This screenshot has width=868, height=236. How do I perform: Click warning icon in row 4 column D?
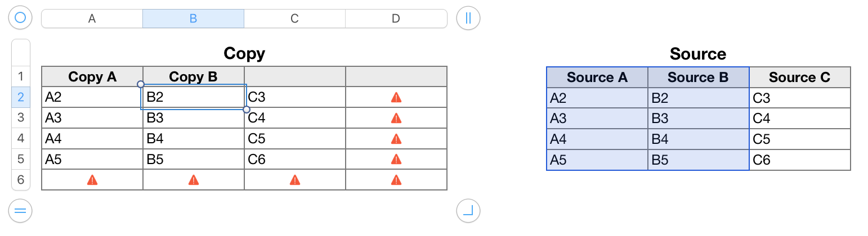click(396, 139)
